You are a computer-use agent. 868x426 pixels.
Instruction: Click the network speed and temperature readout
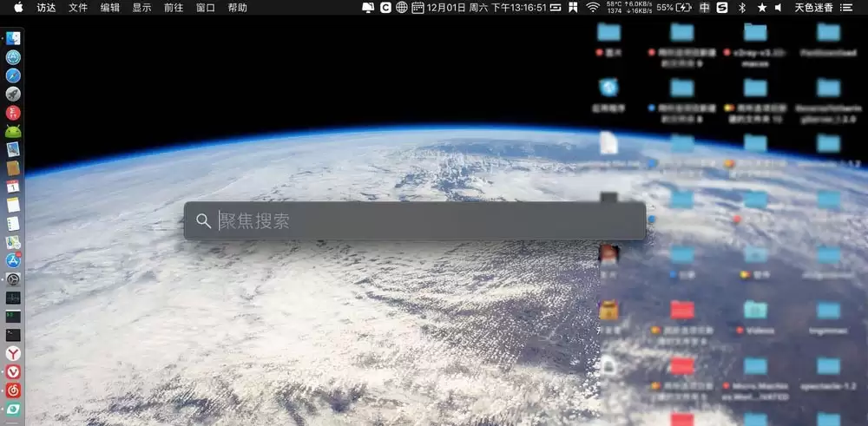629,8
